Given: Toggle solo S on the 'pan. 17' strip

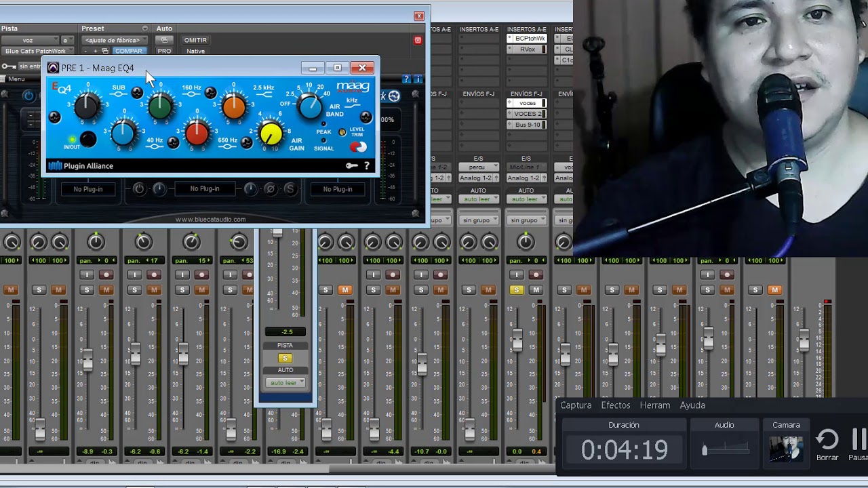Looking at the screenshot, I should pos(134,290).
